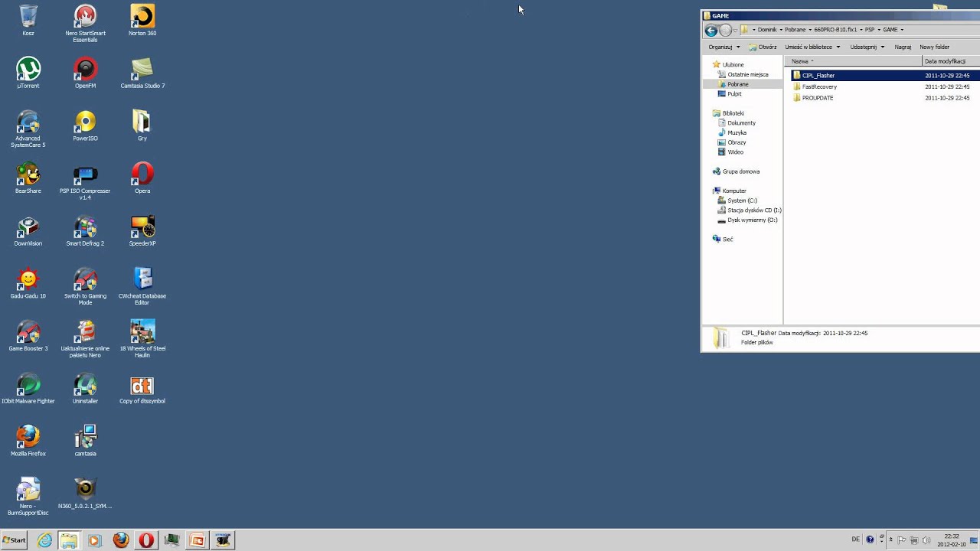
Task: Click the Nagraj toolbar button
Action: pyautogui.click(x=903, y=47)
